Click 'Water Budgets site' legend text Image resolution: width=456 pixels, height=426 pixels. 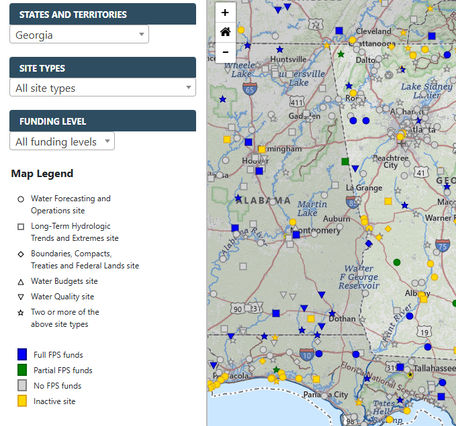(64, 281)
